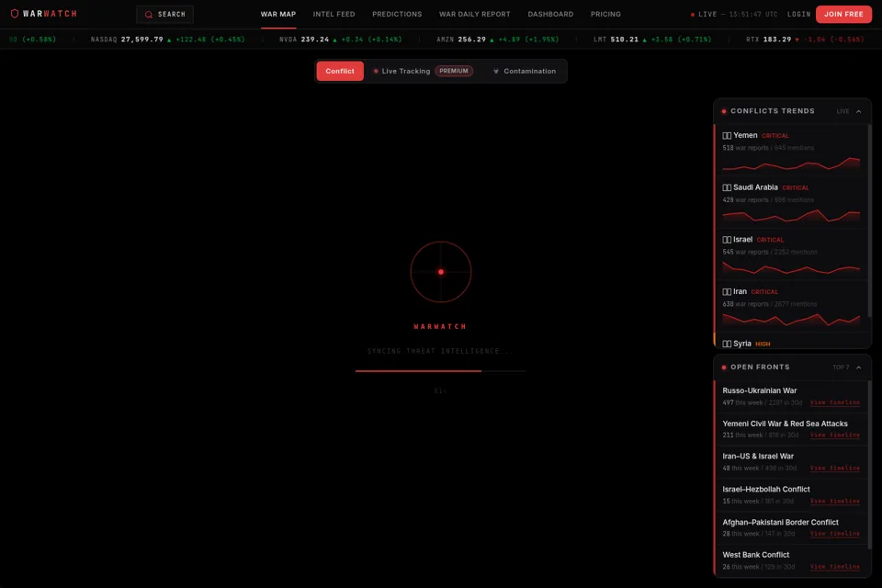Open the War Daily Report tab

(x=474, y=14)
